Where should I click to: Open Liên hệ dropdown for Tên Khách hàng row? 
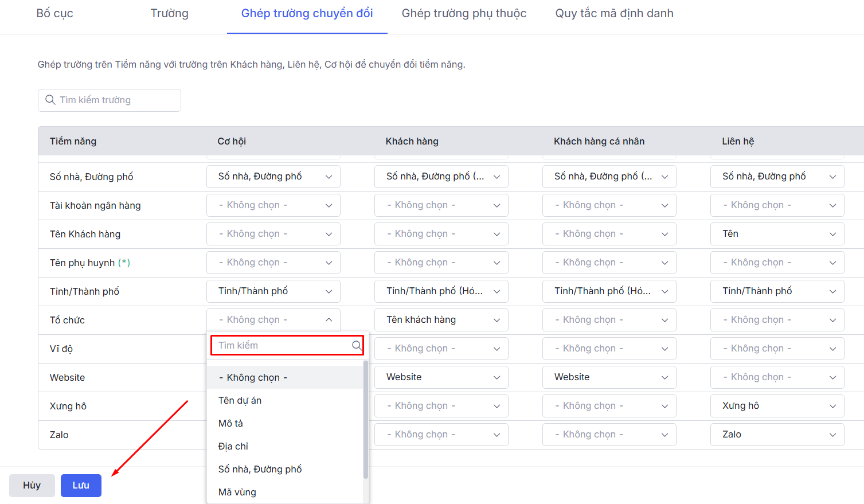tap(777, 234)
